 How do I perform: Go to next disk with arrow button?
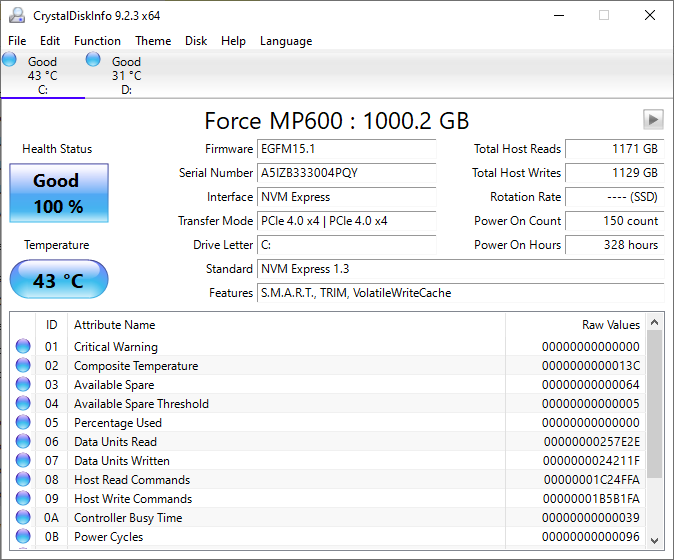point(653,119)
